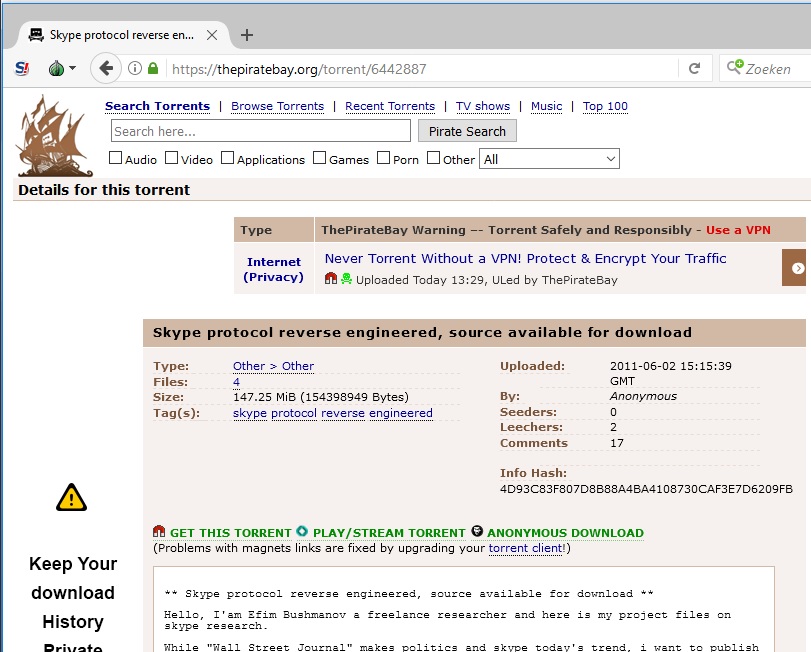Screen dimensions: 811x652
Task: Click the magnet icon beside Get This Torrent
Action: (x=159, y=532)
